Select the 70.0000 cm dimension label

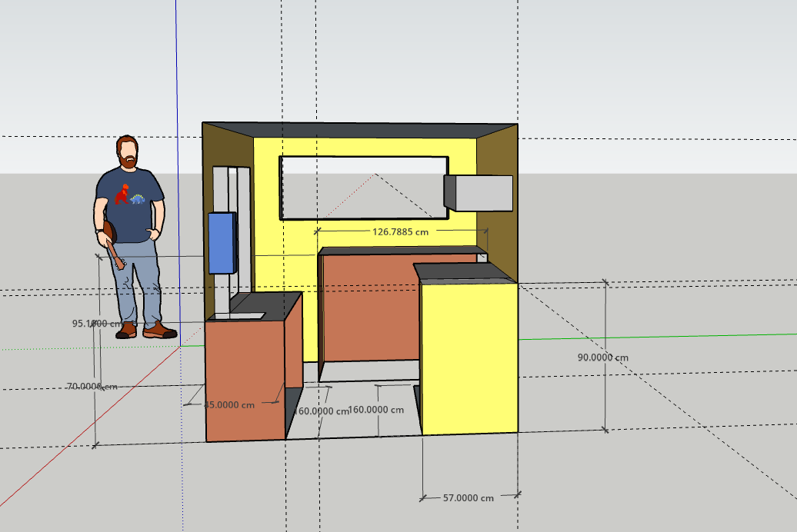[92, 387]
